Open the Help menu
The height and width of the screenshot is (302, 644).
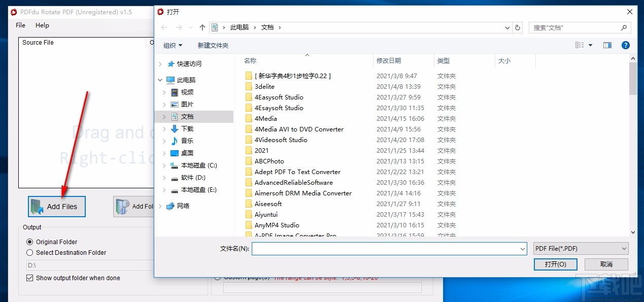tap(42, 25)
